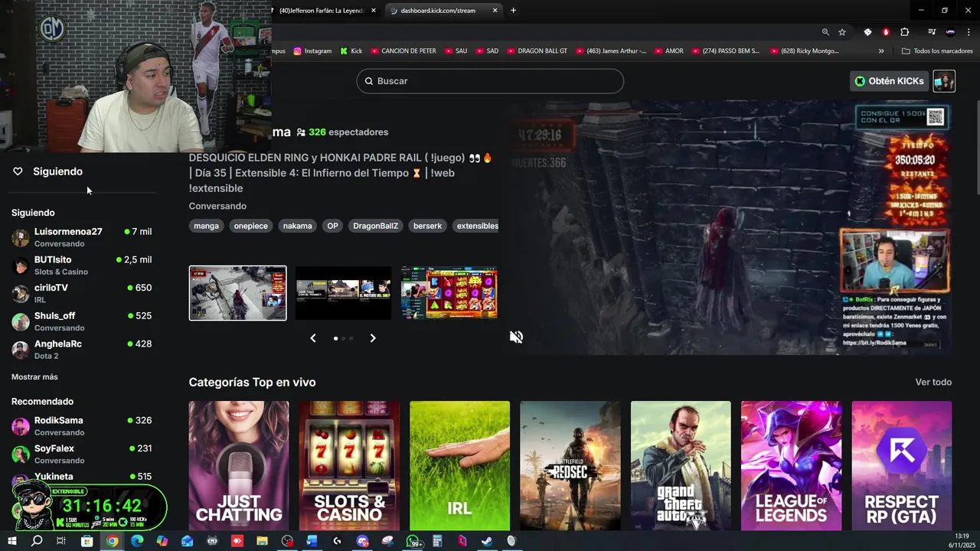The width and height of the screenshot is (980, 551).
Task: Click the manga tag
Action: coord(206,226)
